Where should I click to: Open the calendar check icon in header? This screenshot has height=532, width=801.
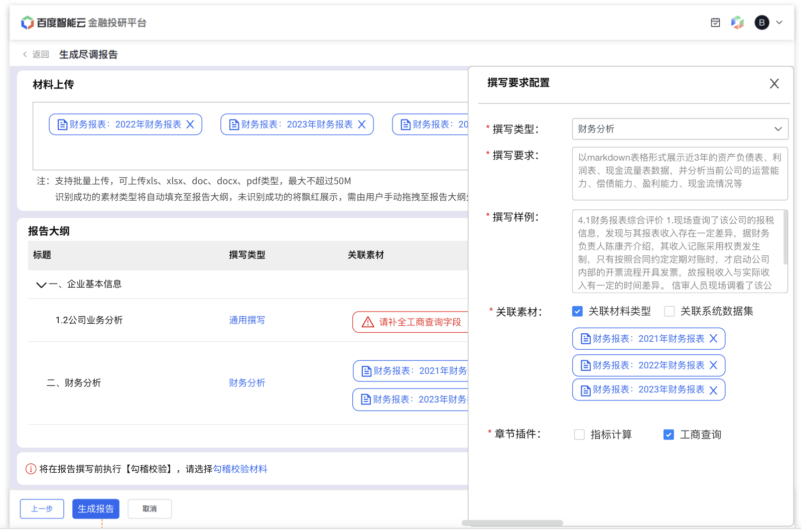pos(716,23)
